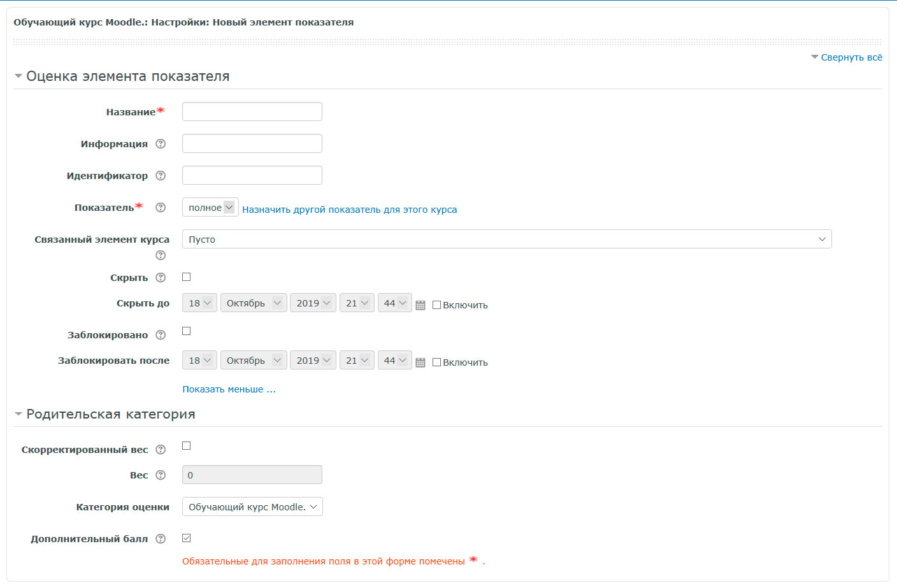Click Назначить другой показатель для этого курса
Screen dimensions: 897x588
click(x=349, y=210)
